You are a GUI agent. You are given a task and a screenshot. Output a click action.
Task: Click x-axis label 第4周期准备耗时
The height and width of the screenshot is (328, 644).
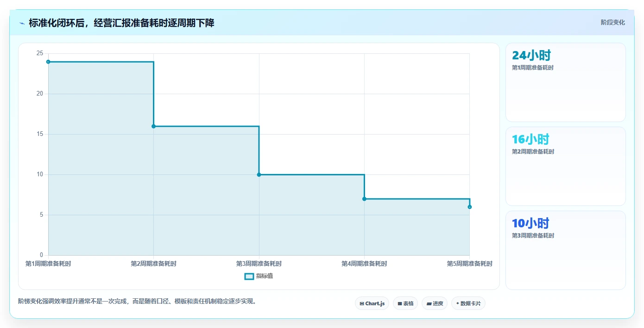(x=364, y=264)
